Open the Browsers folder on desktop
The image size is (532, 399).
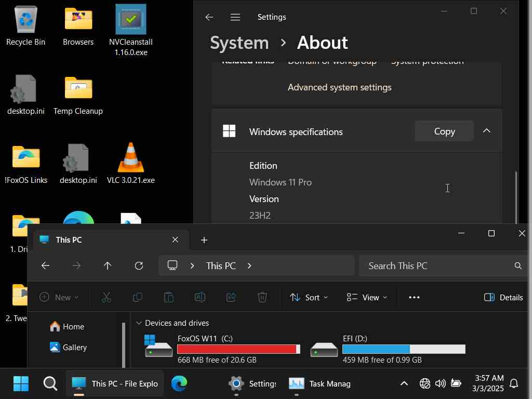pos(78,26)
